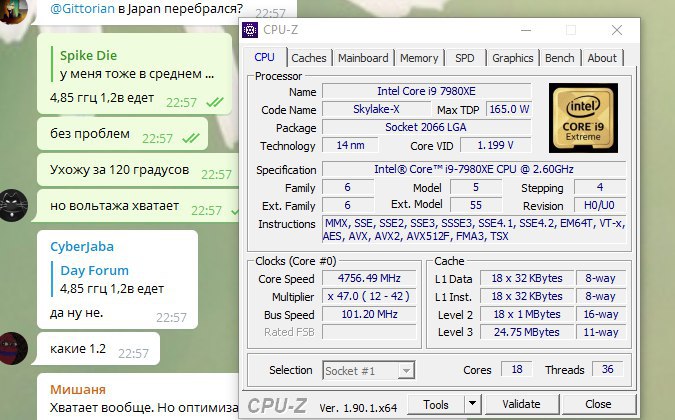Image resolution: width=675 pixels, height=420 pixels.
Task: Click the Instructions list text
Action: 474,230
